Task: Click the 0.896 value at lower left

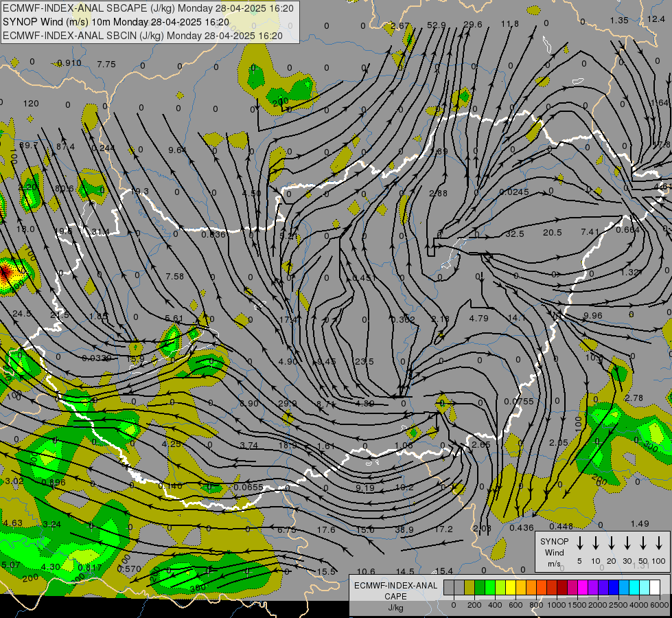Action: pos(54,482)
